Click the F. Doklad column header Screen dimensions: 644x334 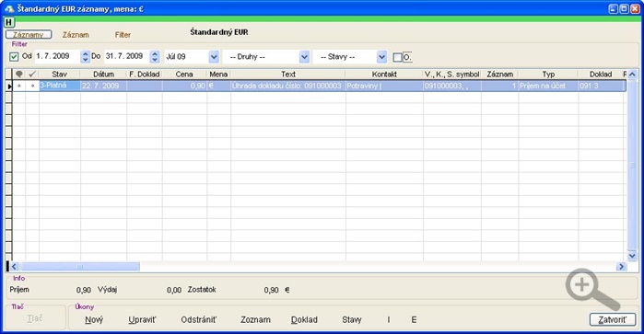145,75
